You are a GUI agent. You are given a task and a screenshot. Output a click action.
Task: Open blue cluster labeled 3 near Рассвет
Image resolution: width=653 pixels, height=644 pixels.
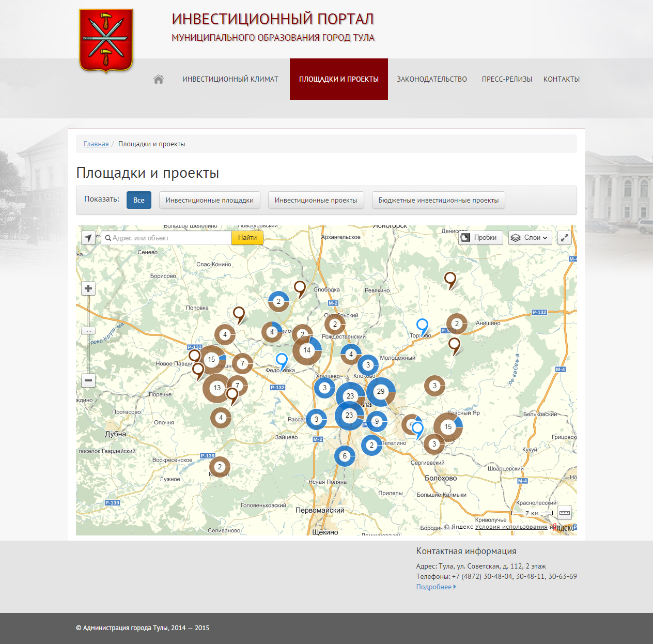click(x=316, y=419)
